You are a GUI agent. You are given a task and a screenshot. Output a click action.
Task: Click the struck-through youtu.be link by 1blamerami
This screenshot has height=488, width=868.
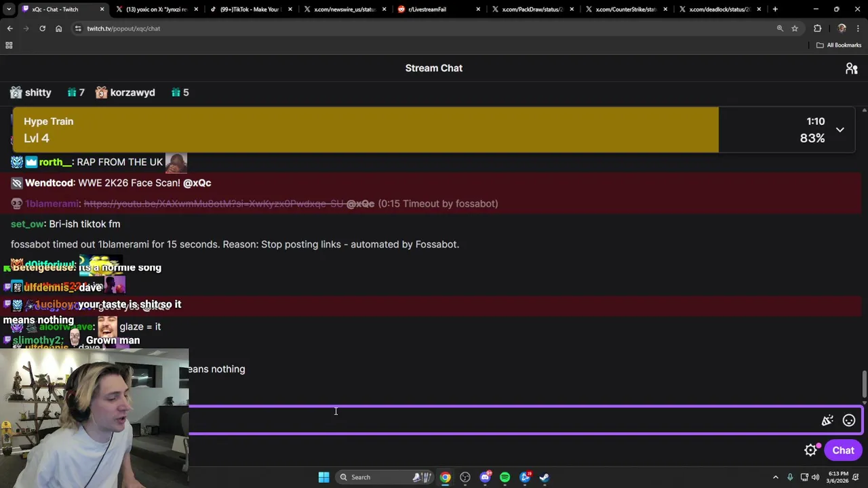[x=214, y=203]
